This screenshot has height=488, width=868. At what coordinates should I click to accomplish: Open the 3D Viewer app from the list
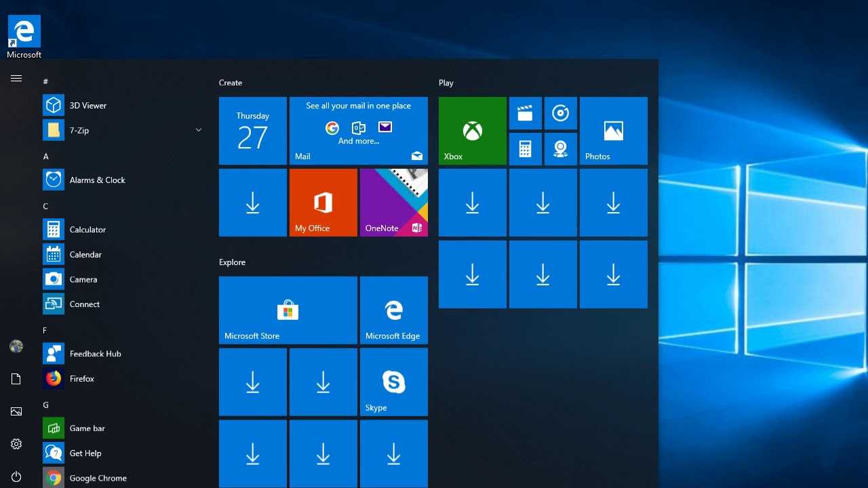click(x=125, y=106)
